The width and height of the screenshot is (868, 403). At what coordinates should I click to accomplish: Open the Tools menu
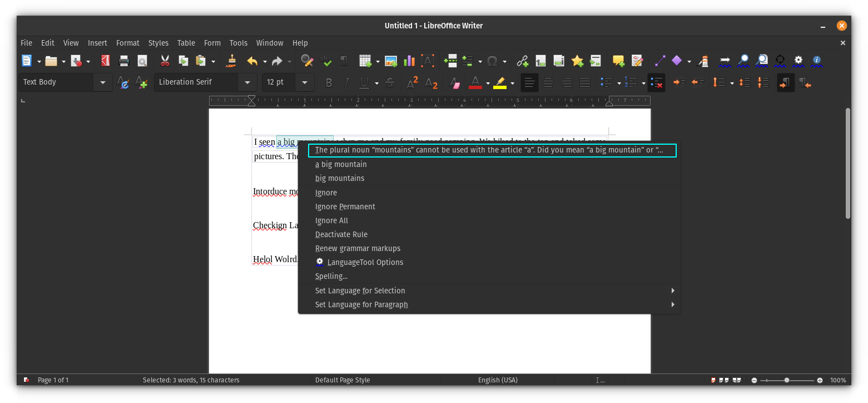point(238,43)
